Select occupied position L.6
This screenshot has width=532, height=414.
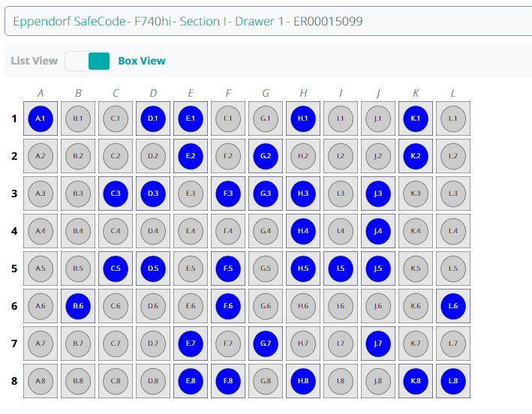[x=453, y=306]
